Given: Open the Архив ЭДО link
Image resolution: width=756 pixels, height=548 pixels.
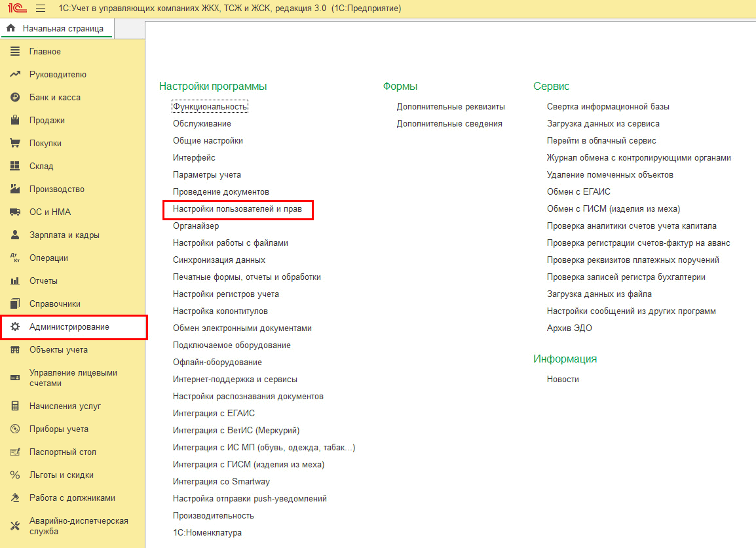Looking at the screenshot, I should point(569,328).
